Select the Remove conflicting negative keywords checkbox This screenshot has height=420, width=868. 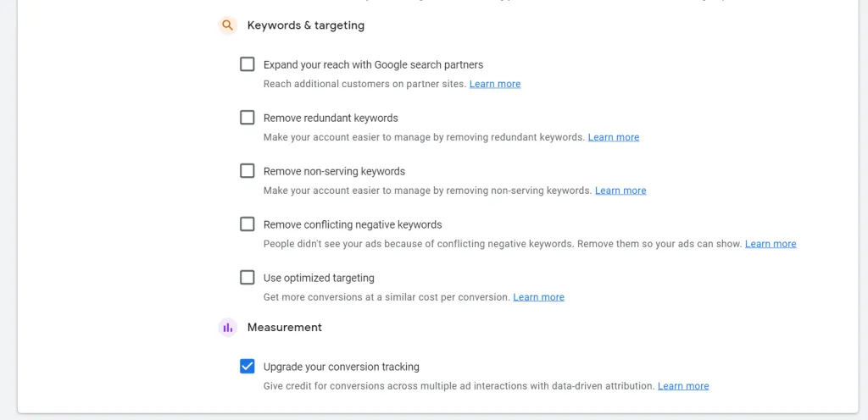(x=247, y=224)
